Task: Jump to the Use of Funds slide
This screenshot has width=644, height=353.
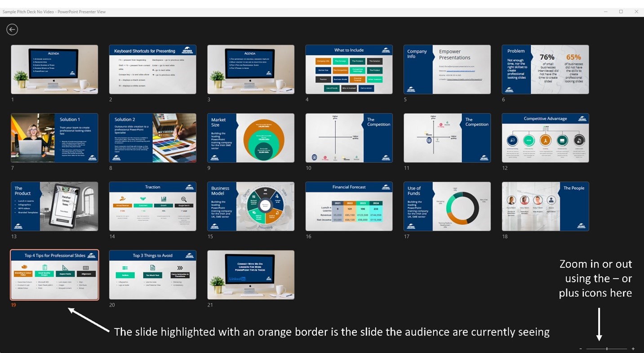Action: point(447,206)
